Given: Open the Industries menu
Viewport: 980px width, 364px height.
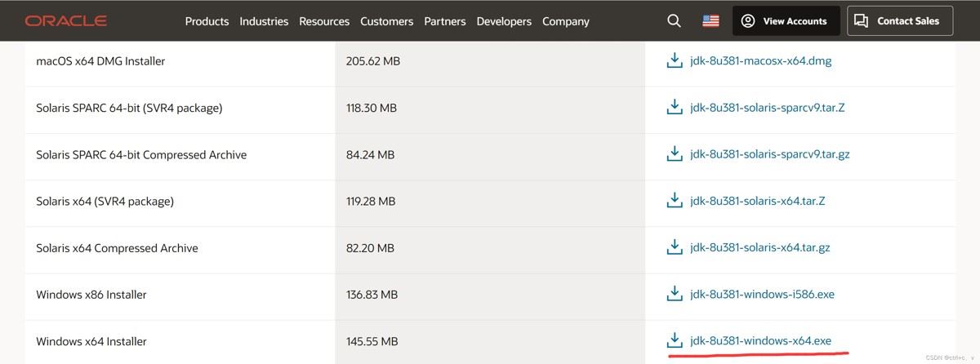Looking at the screenshot, I should 264,21.
